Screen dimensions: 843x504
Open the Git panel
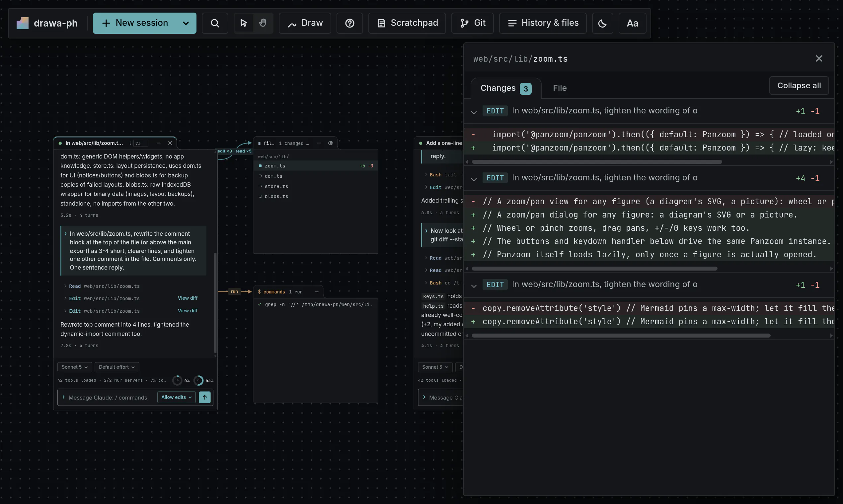473,23
